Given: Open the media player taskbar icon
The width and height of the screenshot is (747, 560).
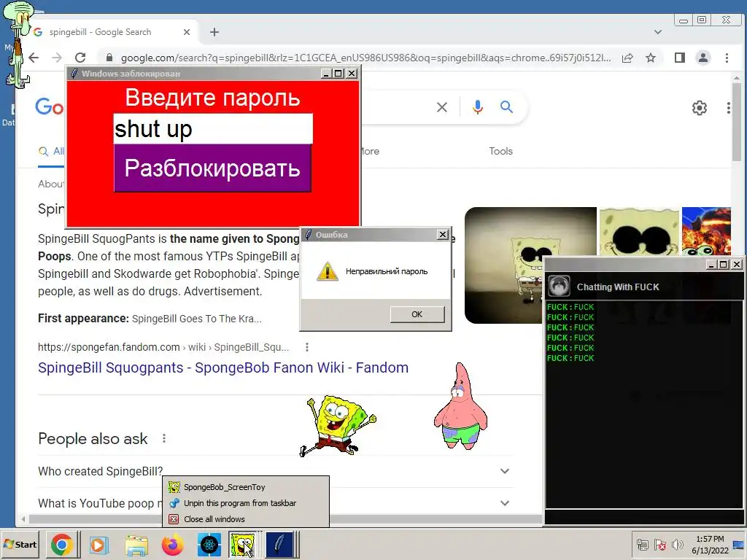Looking at the screenshot, I should [99, 544].
